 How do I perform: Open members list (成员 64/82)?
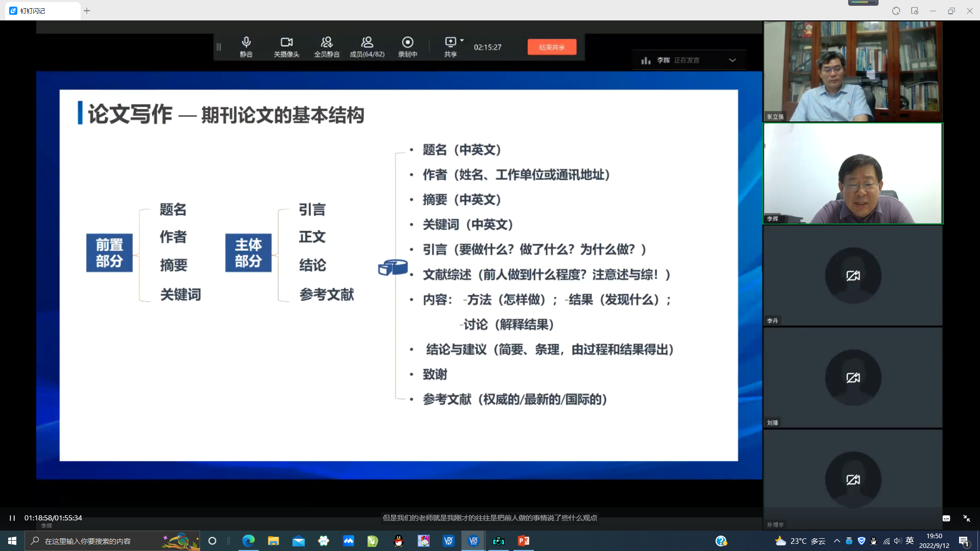367,46
